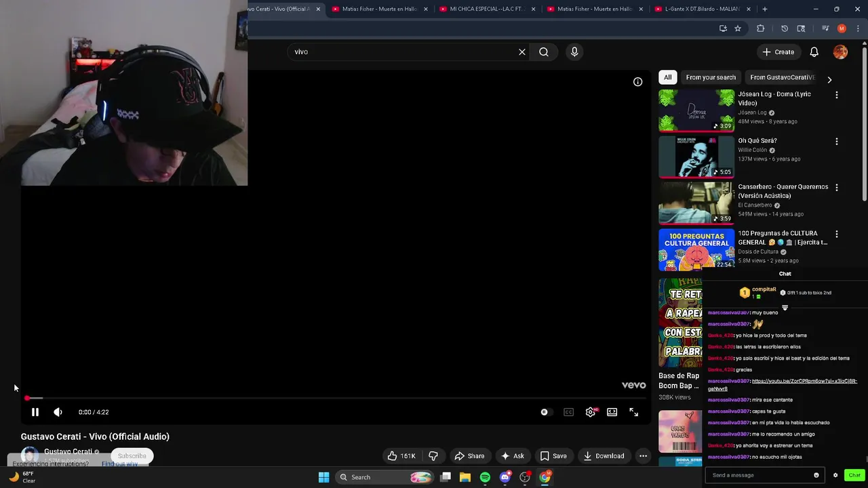
Task: Open options for 'Oh Qué Será?' video
Action: pos(836,142)
